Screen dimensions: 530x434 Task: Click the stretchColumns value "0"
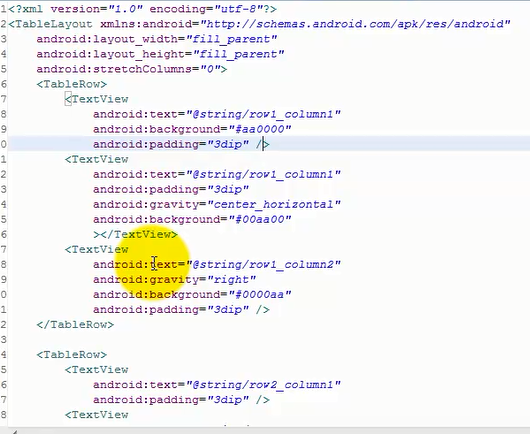click(210, 69)
